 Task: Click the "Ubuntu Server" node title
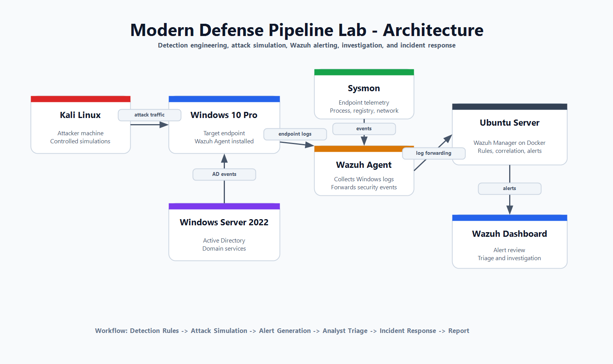click(x=510, y=123)
